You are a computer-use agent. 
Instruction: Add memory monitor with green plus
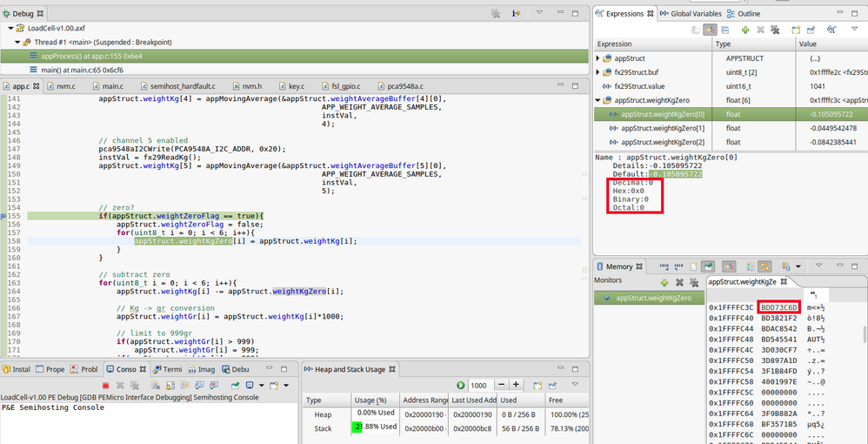[664, 282]
